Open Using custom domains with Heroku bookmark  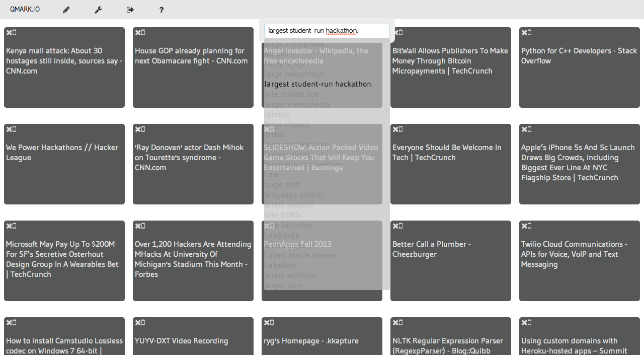coord(574,346)
